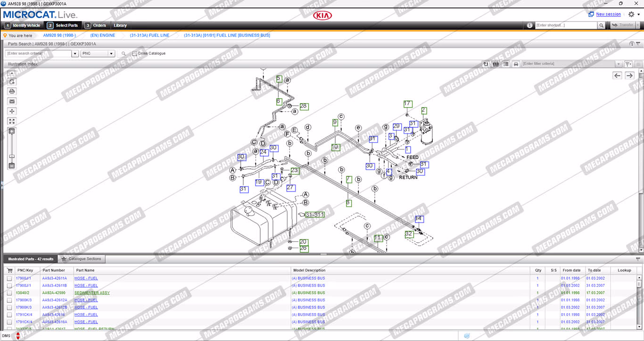This screenshot has width=644, height=341.
Task: Click the zoom in plus button
Action: [12, 131]
